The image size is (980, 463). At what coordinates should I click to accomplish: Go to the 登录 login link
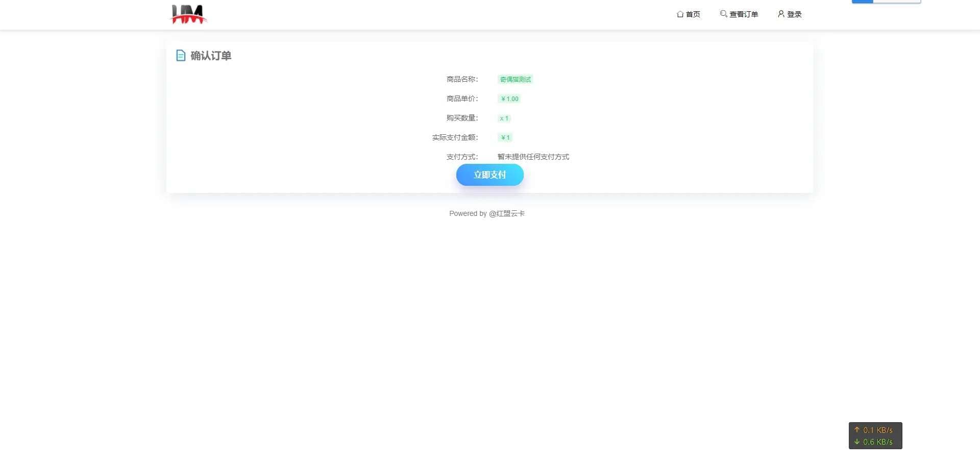tap(794, 14)
